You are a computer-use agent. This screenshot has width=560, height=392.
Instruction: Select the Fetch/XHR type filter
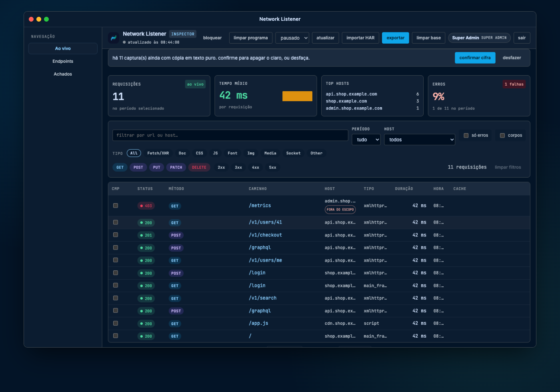tap(158, 153)
